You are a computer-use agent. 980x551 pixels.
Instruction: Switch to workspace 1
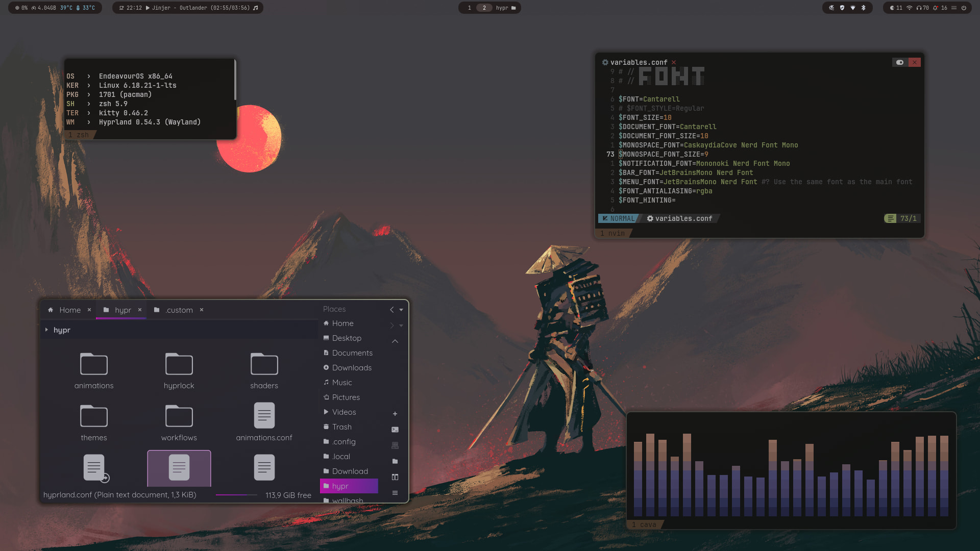[x=470, y=8]
